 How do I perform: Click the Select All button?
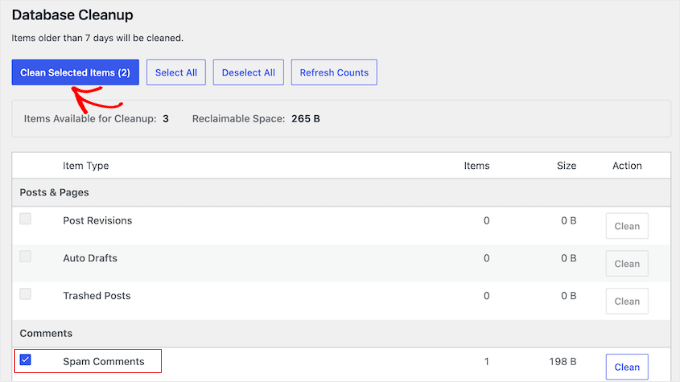176,72
